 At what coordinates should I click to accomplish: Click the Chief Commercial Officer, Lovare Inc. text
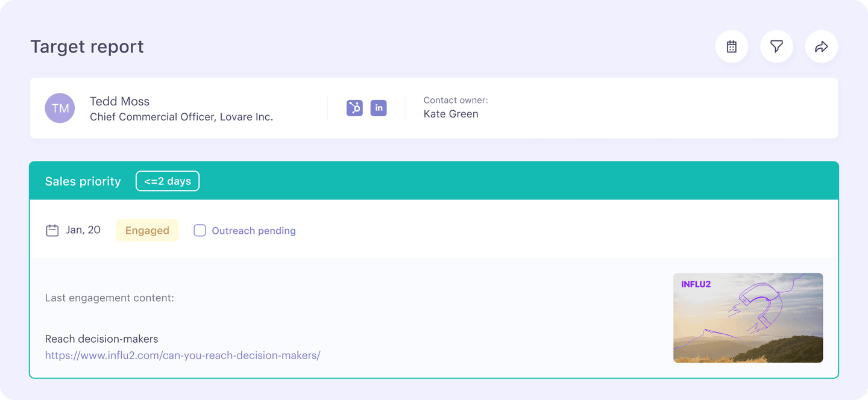tap(181, 117)
